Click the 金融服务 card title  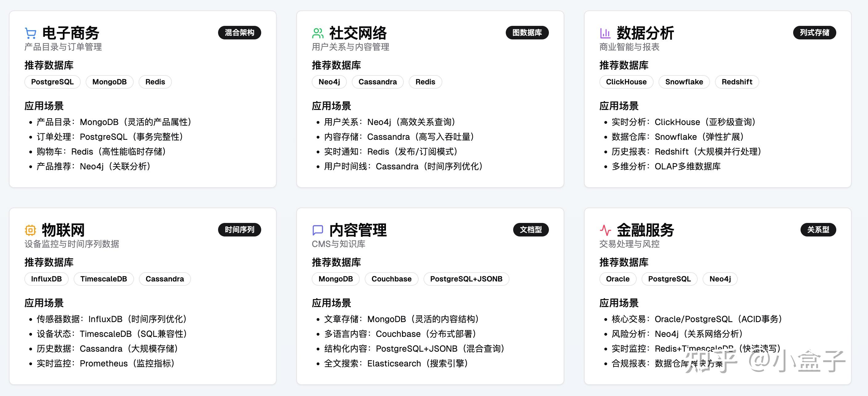point(645,230)
